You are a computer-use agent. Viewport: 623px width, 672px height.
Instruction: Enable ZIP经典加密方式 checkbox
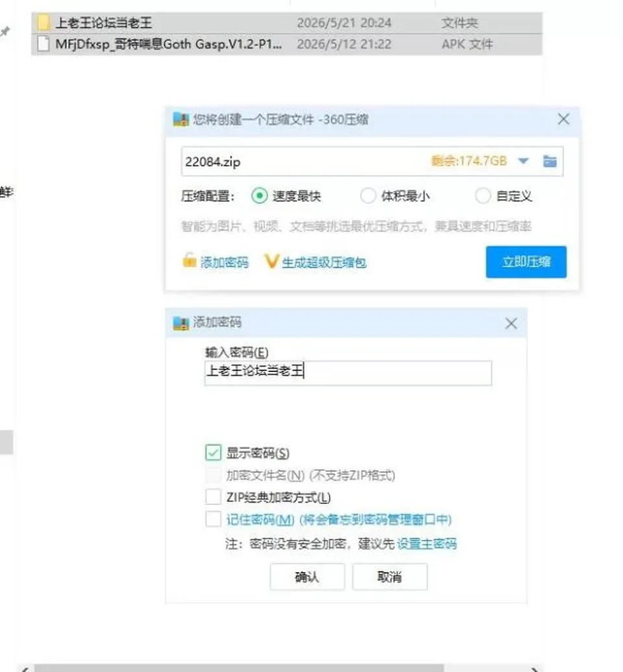[x=214, y=497]
